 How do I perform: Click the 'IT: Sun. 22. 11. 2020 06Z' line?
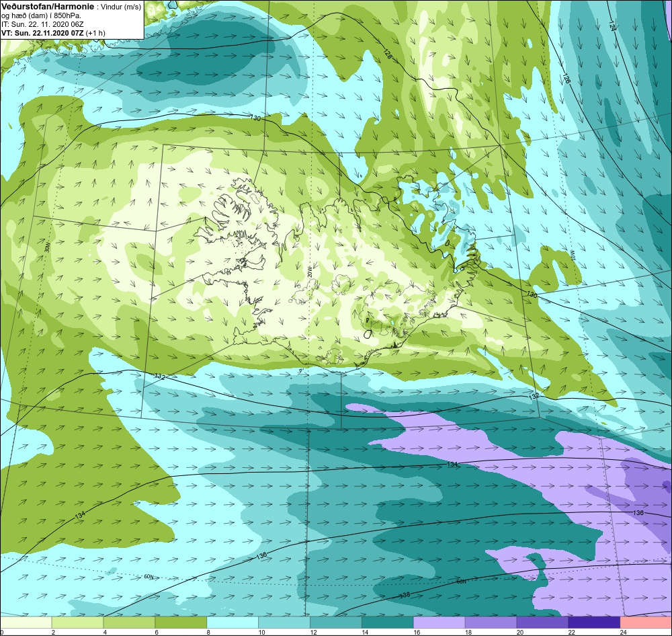click(42, 24)
